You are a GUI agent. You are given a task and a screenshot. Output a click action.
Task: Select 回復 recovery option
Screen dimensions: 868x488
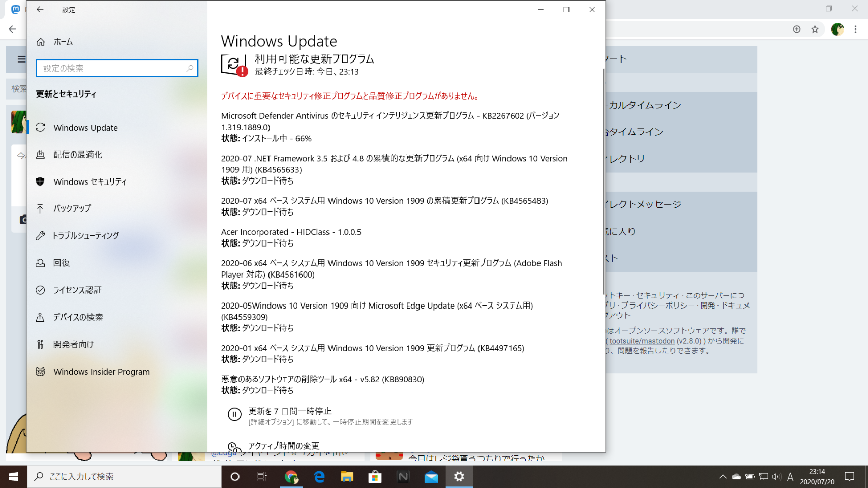[117, 263]
